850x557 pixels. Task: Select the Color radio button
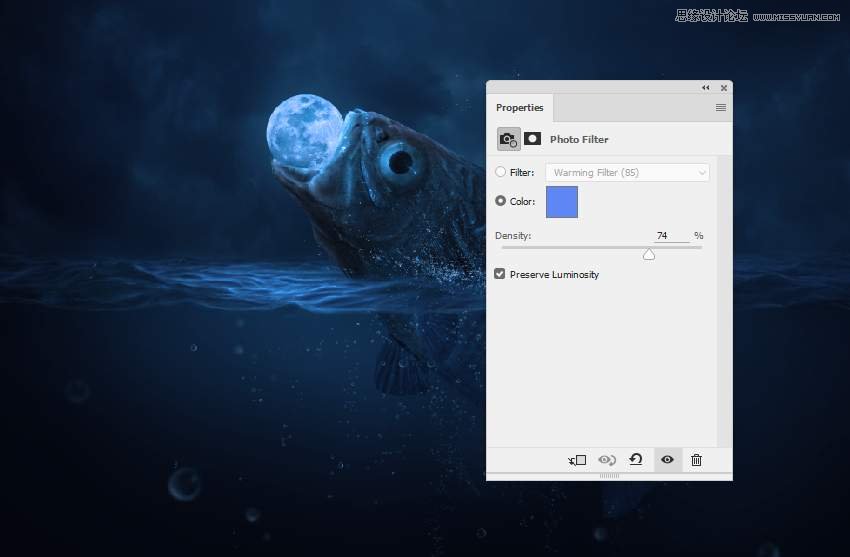[x=501, y=201]
